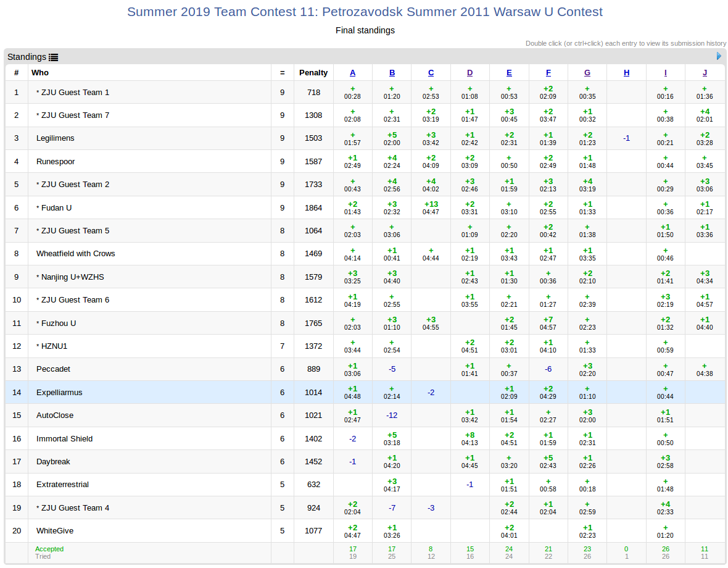The image size is (728, 568).
Task: Open problem I column header link
Action: [665, 73]
